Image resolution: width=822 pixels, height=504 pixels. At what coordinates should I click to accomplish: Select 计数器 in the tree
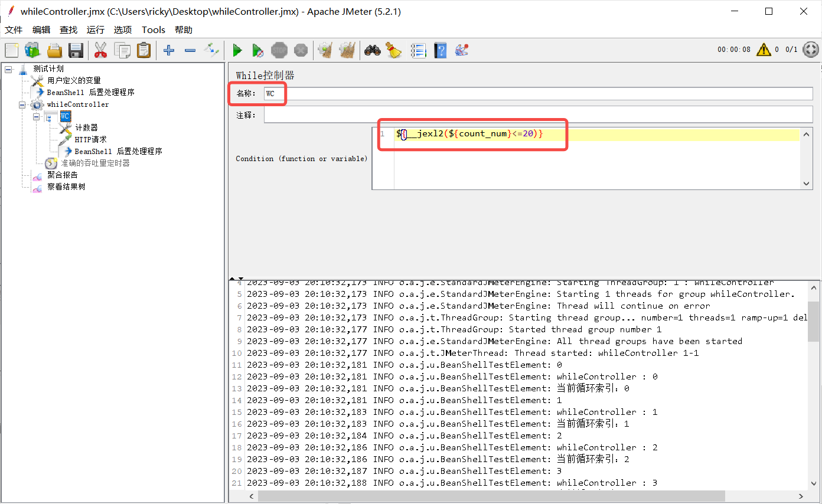click(86, 127)
